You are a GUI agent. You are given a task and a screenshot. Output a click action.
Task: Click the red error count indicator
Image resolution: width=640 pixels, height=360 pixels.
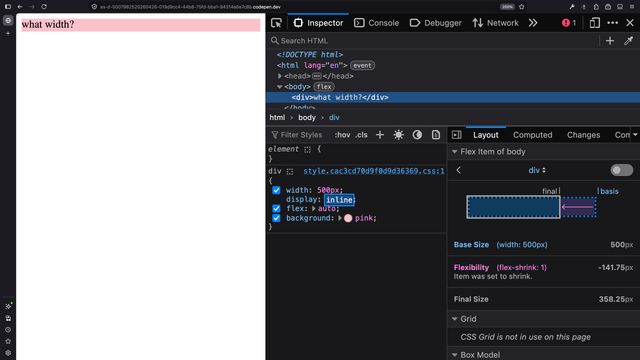click(x=569, y=23)
